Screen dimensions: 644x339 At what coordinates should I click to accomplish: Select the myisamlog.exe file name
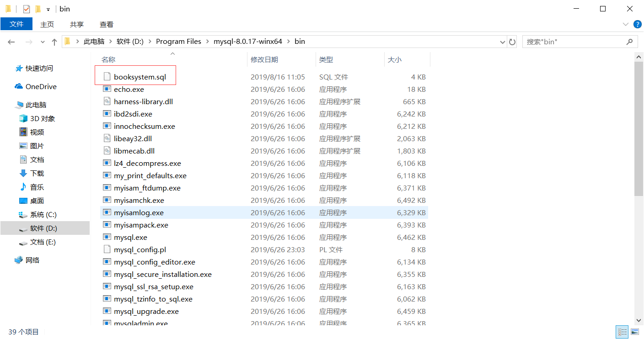[x=139, y=212]
